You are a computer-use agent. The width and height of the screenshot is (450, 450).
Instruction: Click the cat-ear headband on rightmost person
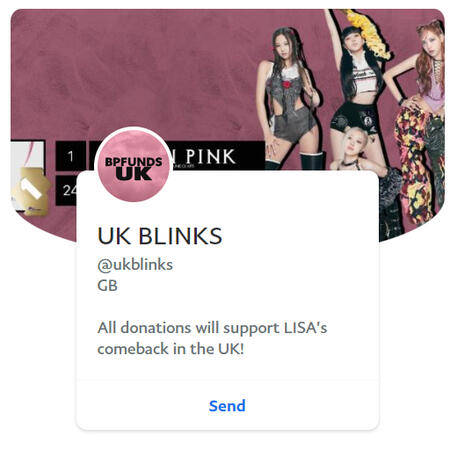[x=429, y=26]
